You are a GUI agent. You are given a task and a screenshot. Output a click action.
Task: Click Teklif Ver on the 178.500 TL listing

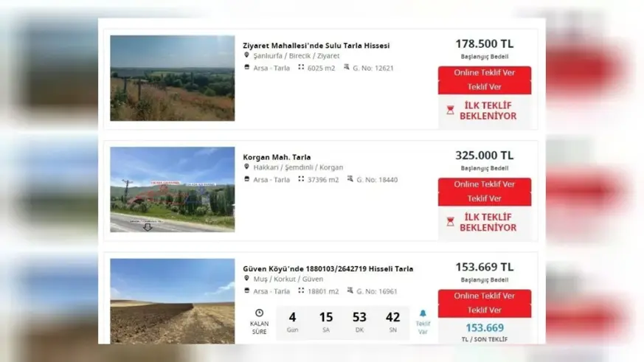(x=484, y=87)
